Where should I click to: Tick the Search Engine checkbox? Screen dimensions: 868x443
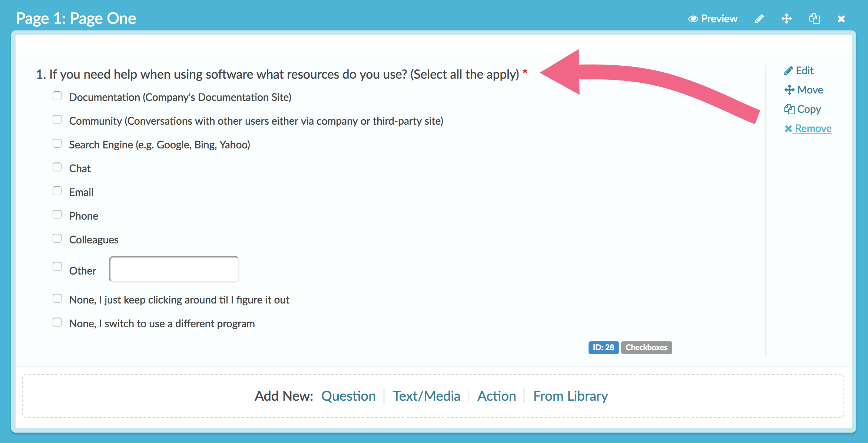[57, 144]
